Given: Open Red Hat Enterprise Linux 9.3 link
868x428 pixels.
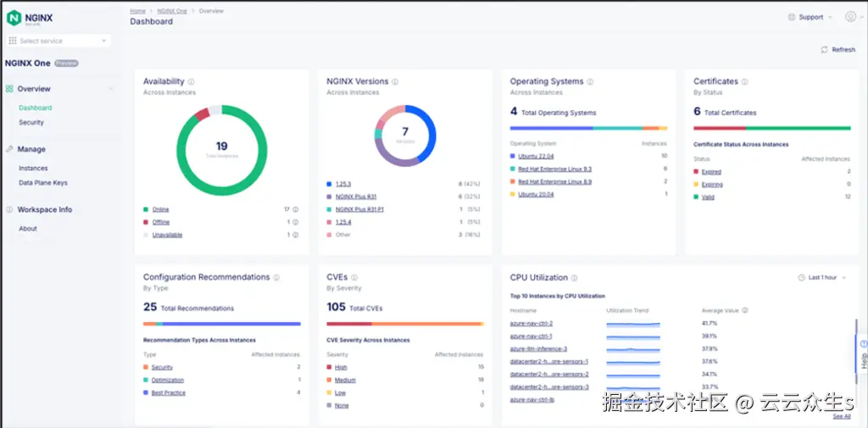Looking at the screenshot, I should (554, 169).
